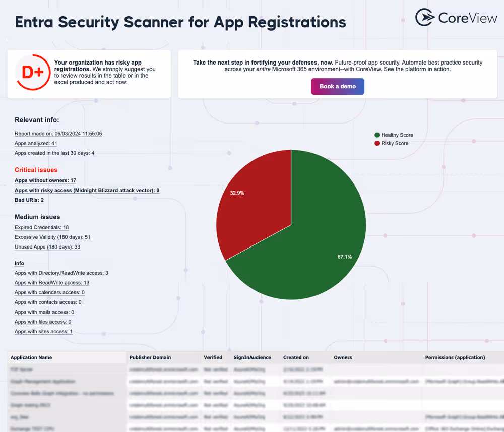504x432 pixels.
Task: Open the 'Apps analyzed: 41' link
Action: tap(36, 143)
